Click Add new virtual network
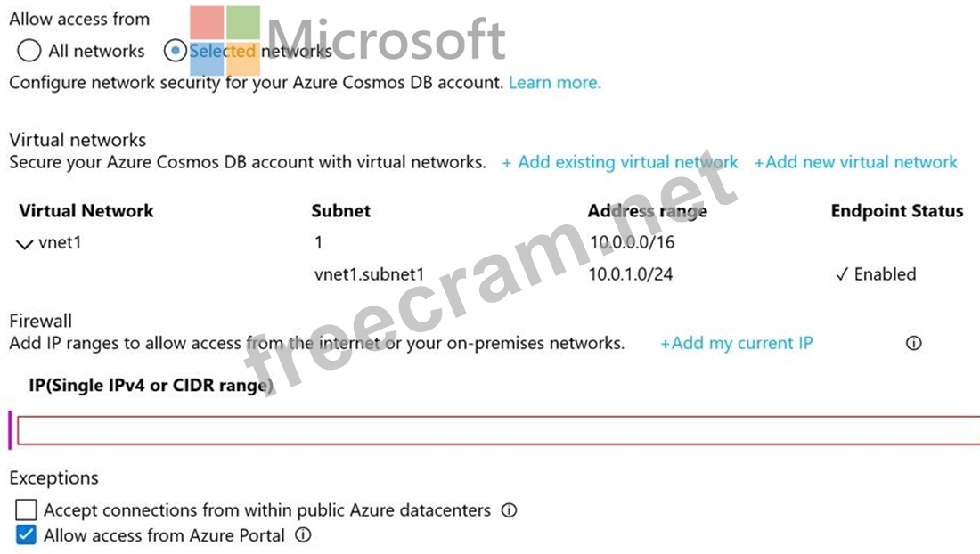The width and height of the screenshot is (980, 554). (855, 162)
